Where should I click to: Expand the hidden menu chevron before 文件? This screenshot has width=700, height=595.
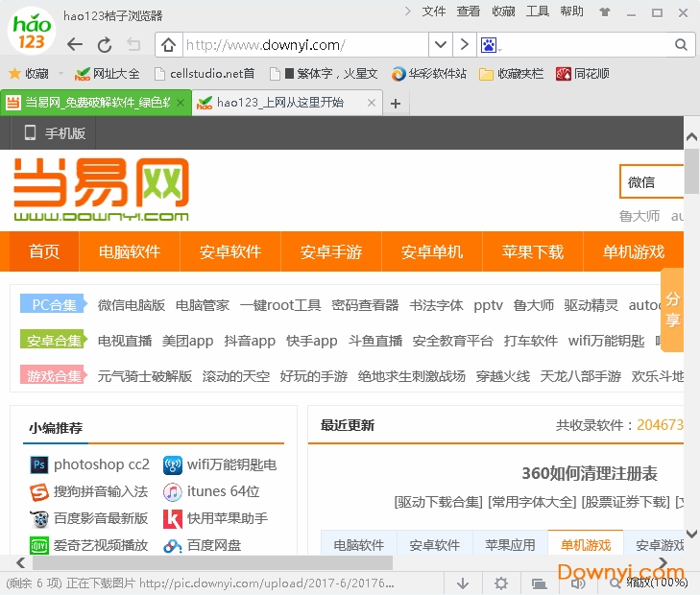click(407, 12)
